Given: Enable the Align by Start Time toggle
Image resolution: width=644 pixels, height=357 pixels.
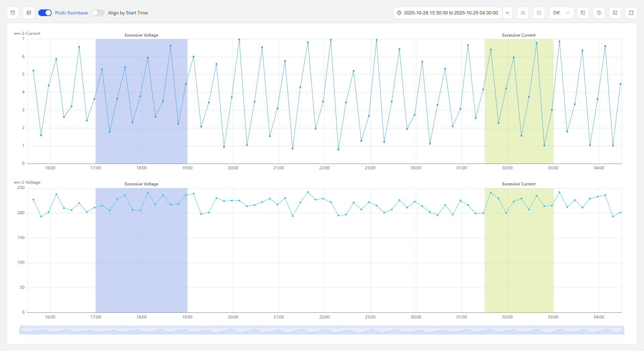Looking at the screenshot, I should [x=98, y=13].
